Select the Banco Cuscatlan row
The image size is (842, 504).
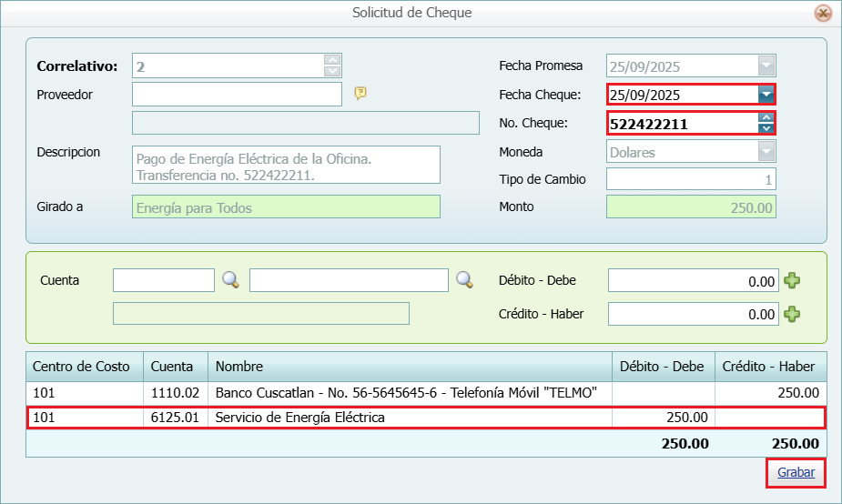(x=426, y=393)
